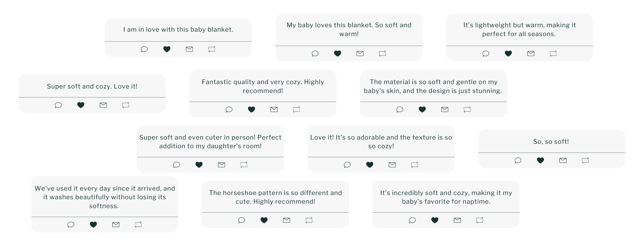
Task: Comment on the "We've used it every day" review
Action: (x=71, y=224)
